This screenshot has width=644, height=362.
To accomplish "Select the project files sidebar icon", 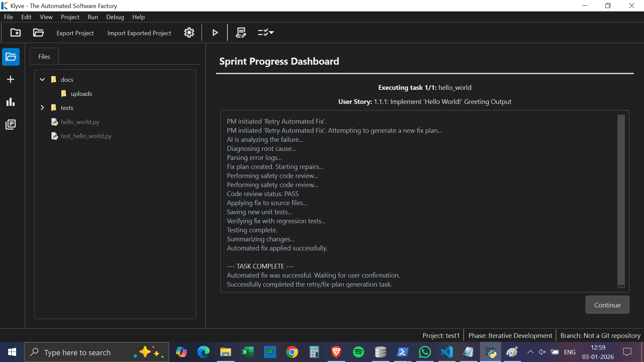I will (11, 57).
